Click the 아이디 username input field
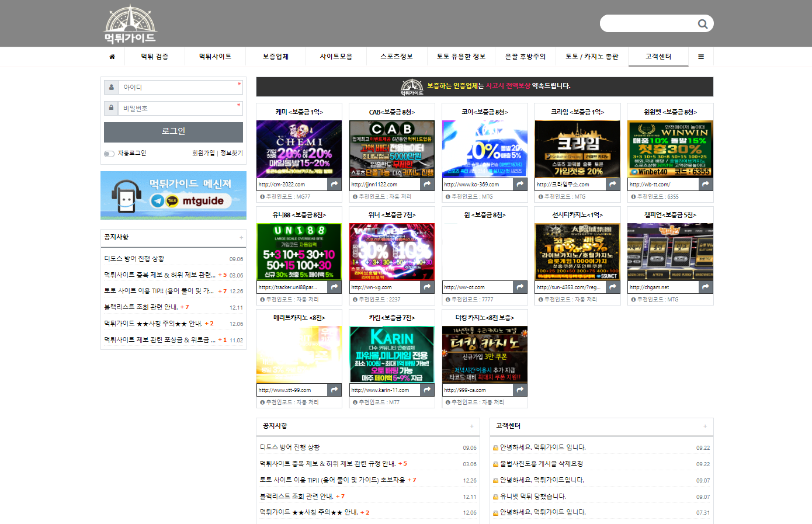The width and height of the screenshot is (812, 524). [179, 87]
